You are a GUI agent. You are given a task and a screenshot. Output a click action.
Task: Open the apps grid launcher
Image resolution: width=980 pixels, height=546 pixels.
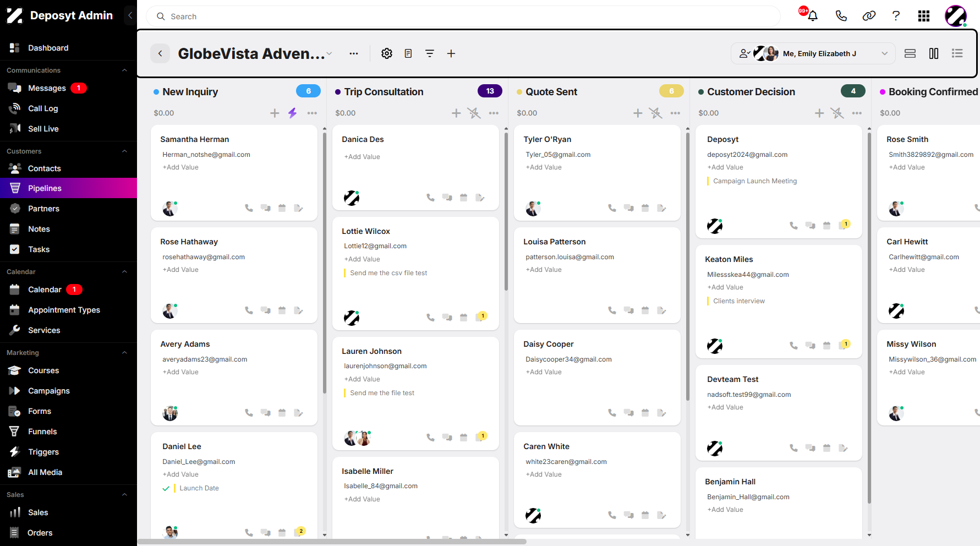click(x=924, y=16)
